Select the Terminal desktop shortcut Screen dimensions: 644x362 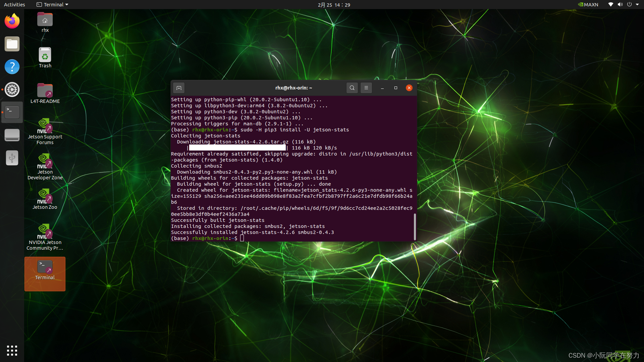point(45,274)
